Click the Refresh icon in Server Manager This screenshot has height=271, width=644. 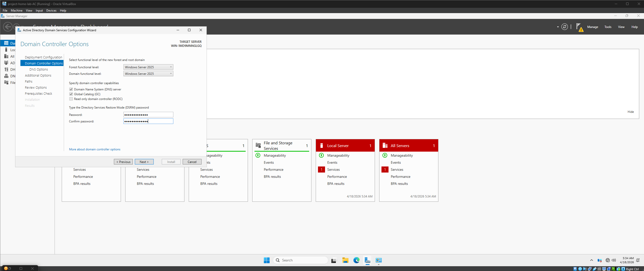point(565,27)
